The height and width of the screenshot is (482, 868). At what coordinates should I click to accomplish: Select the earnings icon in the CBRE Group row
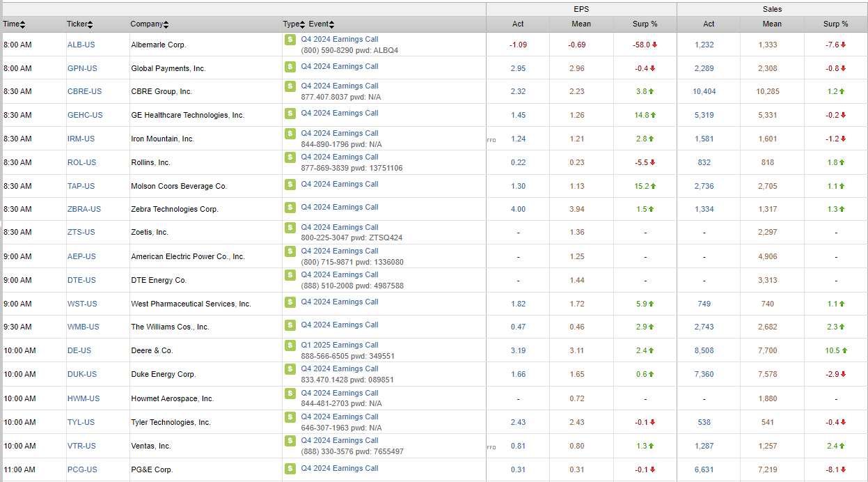click(x=290, y=86)
